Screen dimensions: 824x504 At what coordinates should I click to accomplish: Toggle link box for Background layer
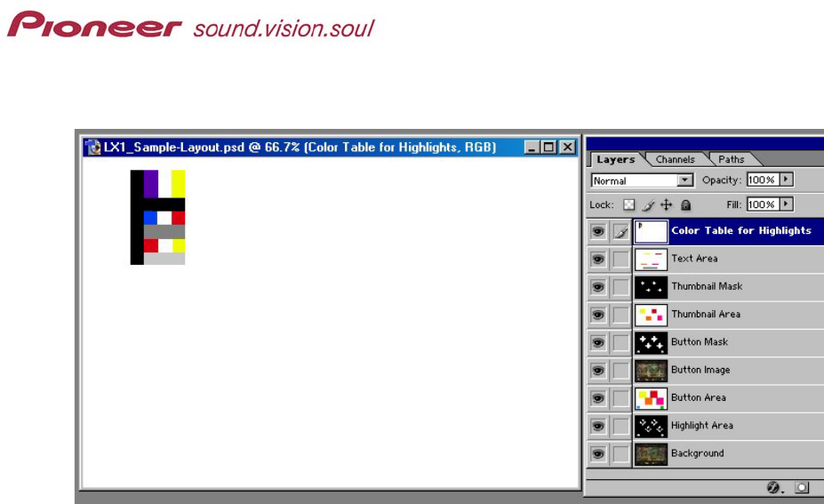click(x=620, y=454)
